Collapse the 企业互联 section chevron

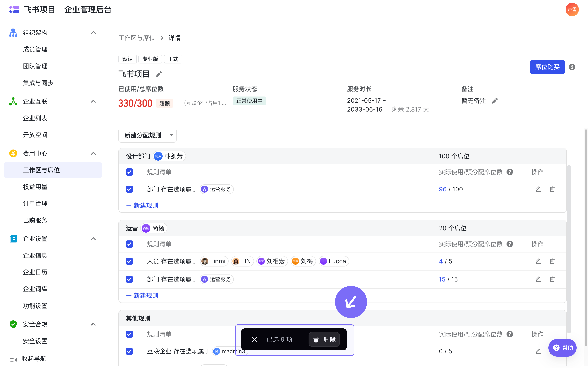point(93,101)
